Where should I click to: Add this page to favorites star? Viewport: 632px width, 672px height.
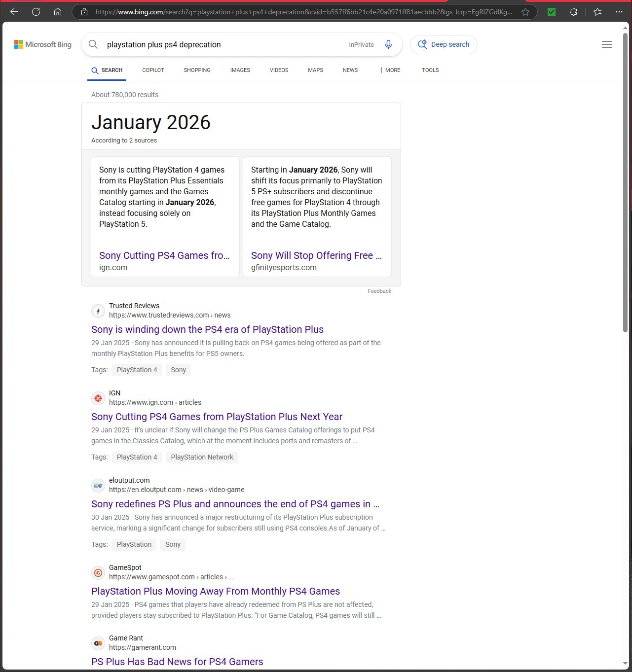[525, 12]
